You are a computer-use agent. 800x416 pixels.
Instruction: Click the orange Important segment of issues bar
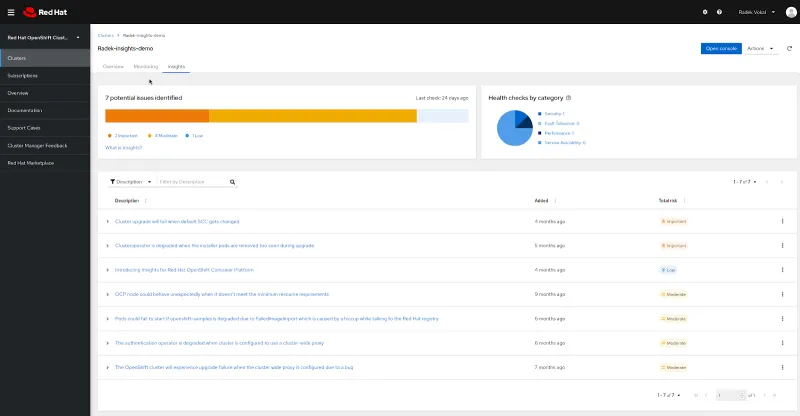point(157,116)
